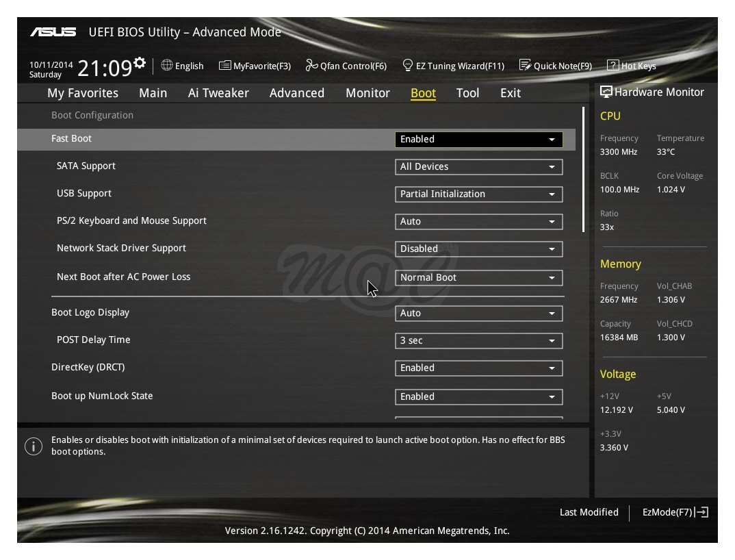This screenshot has height=560, width=735.
Task: Click the POST Delay Time label
Action: pos(93,340)
